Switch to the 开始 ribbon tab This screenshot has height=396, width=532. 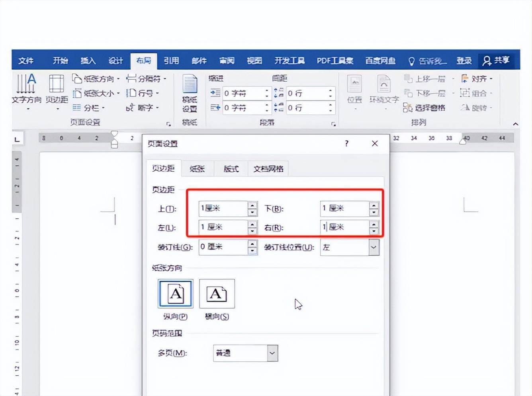61,61
